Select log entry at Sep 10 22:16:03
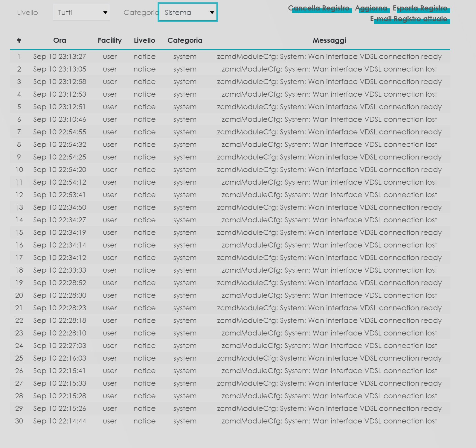This screenshot has height=448, width=476. (x=59, y=358)
